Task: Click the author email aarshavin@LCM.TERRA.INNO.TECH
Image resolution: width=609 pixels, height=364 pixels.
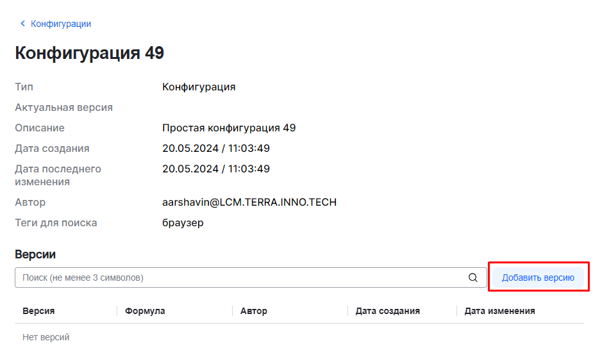Action: click(249, 203)
